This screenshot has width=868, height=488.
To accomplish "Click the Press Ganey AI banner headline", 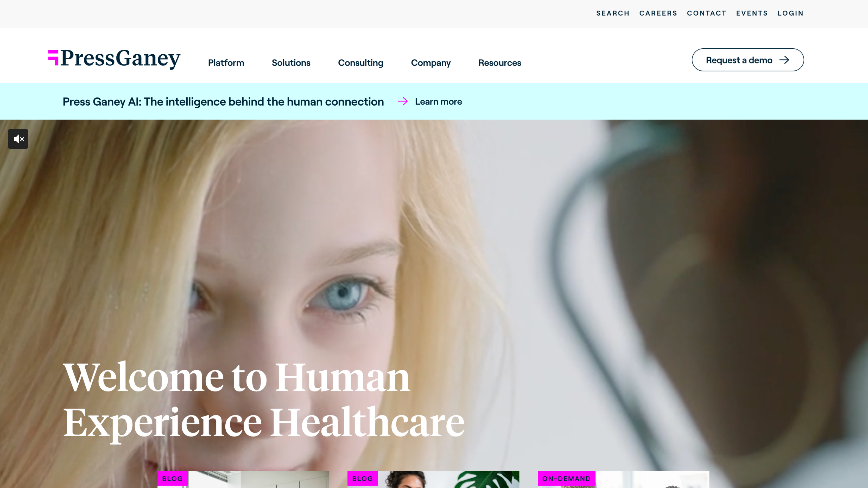I will pyautogui.click(x=223, y=101).
